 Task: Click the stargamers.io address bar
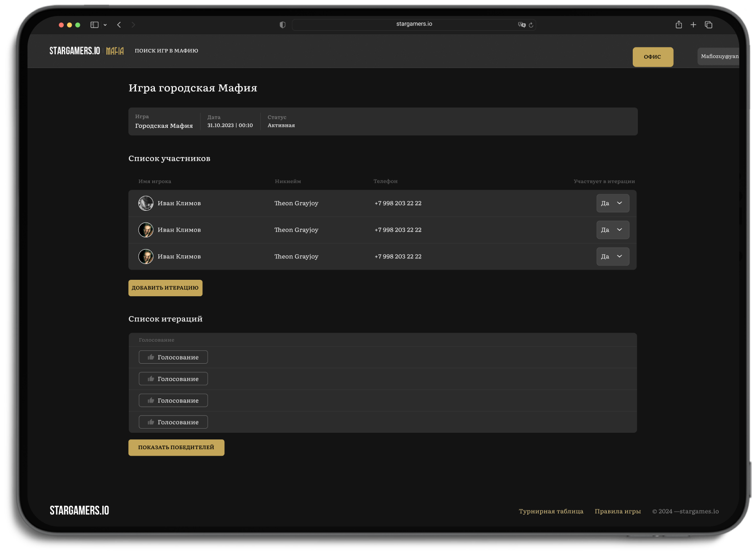(414, 24)
